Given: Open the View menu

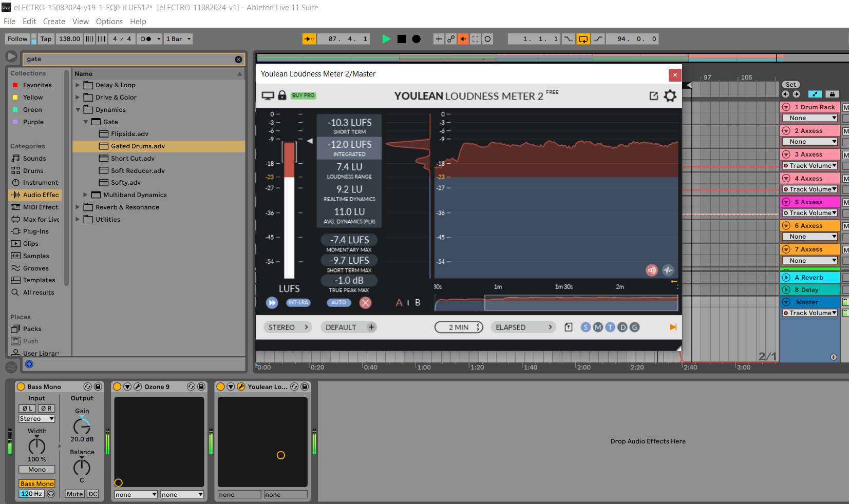Looking at the screenshot, I should (x=81, y=22).
